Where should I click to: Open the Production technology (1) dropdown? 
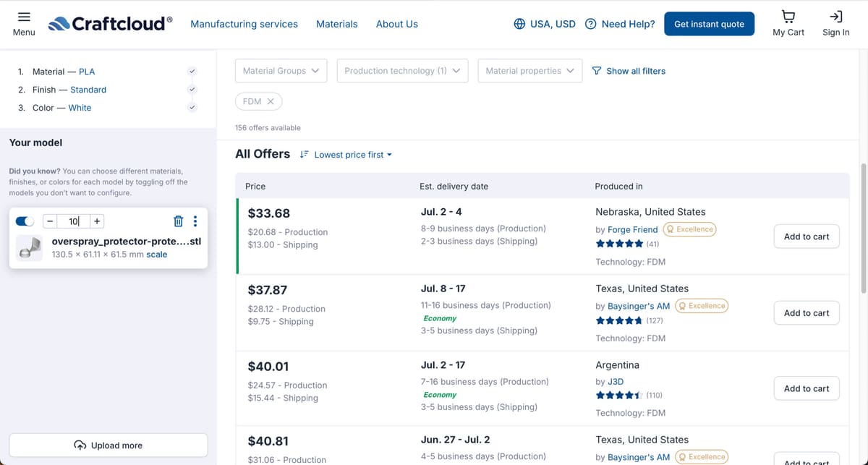402,71
